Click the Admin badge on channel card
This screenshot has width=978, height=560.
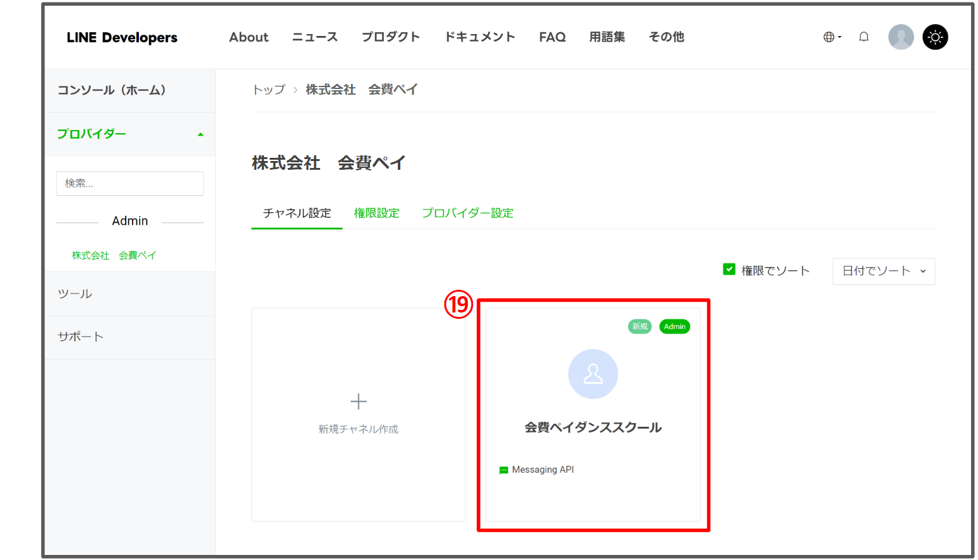point(675,326)
